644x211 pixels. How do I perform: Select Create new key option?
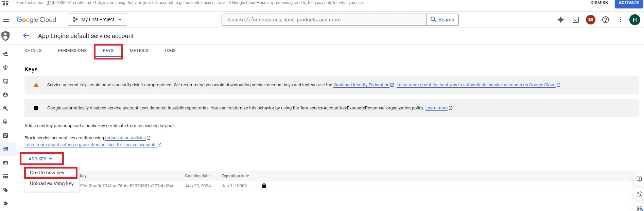pos(47,173)
